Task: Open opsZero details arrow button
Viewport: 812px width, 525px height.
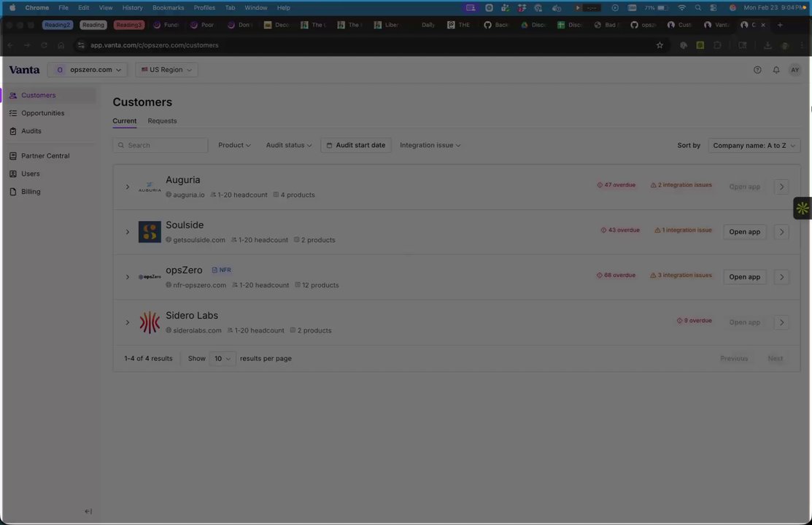Action: [781, 277]
